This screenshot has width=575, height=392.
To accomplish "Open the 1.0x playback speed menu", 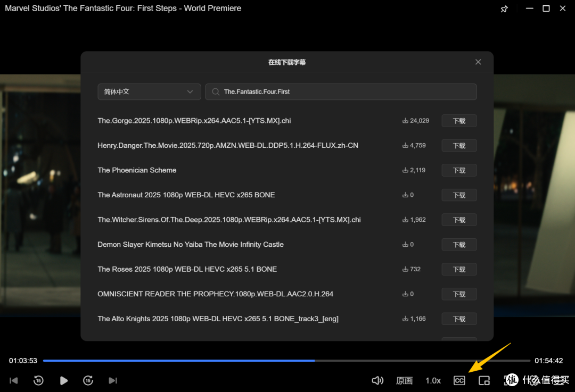I will [433, 381].
